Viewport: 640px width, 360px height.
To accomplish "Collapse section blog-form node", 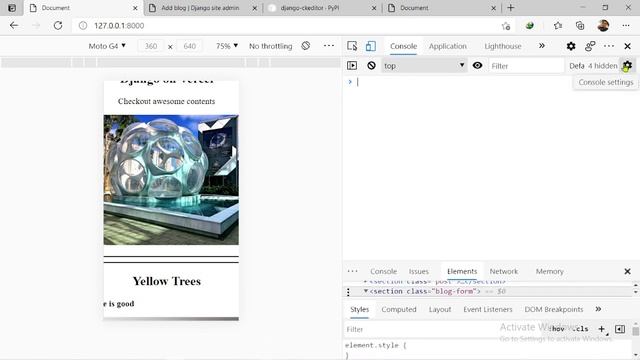I will coord(366,291).
